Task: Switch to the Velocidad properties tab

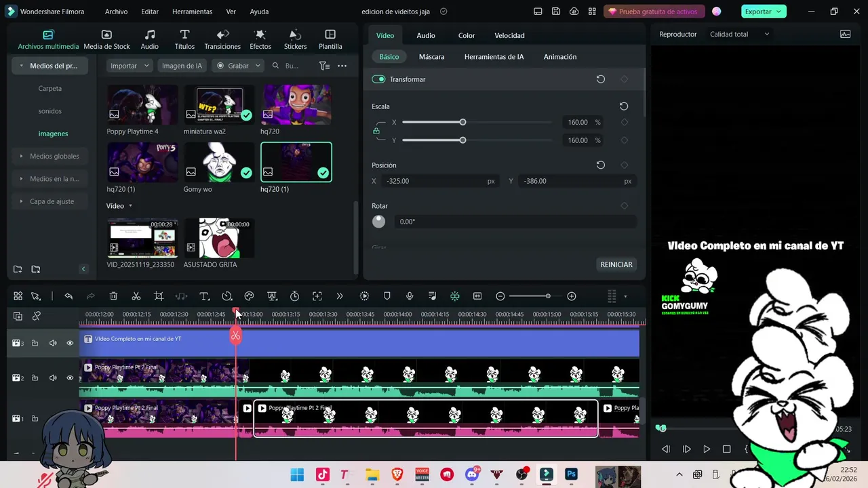Action: point(509,35)
